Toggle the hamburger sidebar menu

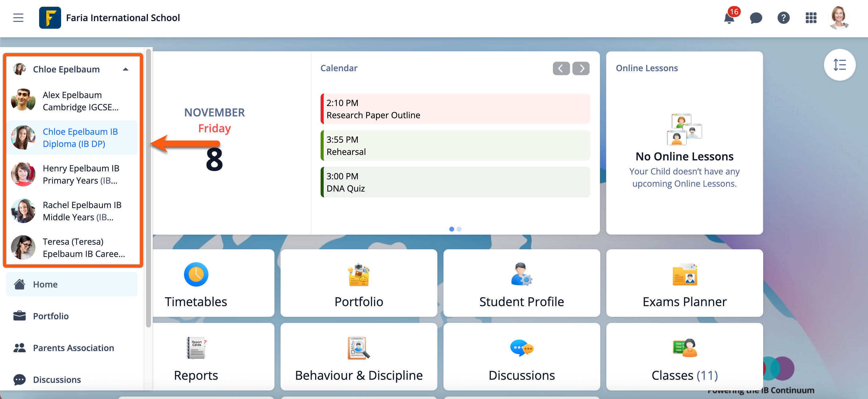coord(18,18)
